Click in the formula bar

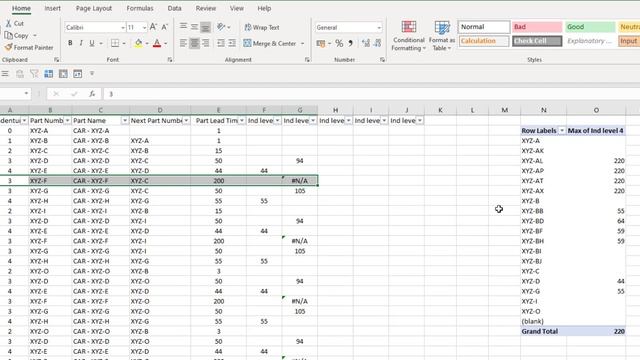coord(371,94)
